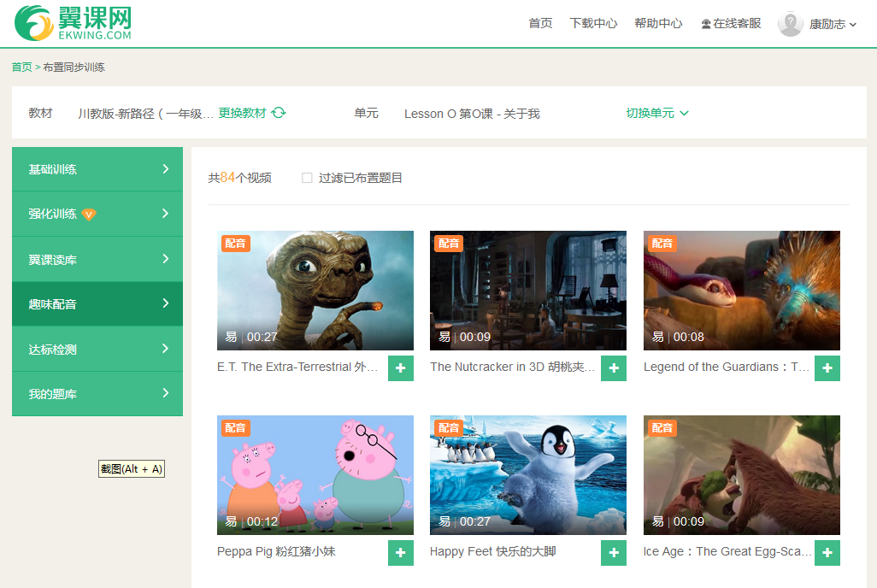Click the textbook name 川教版-新路径
The width and height of the screenshot is (877, 588).
[145, 114]
